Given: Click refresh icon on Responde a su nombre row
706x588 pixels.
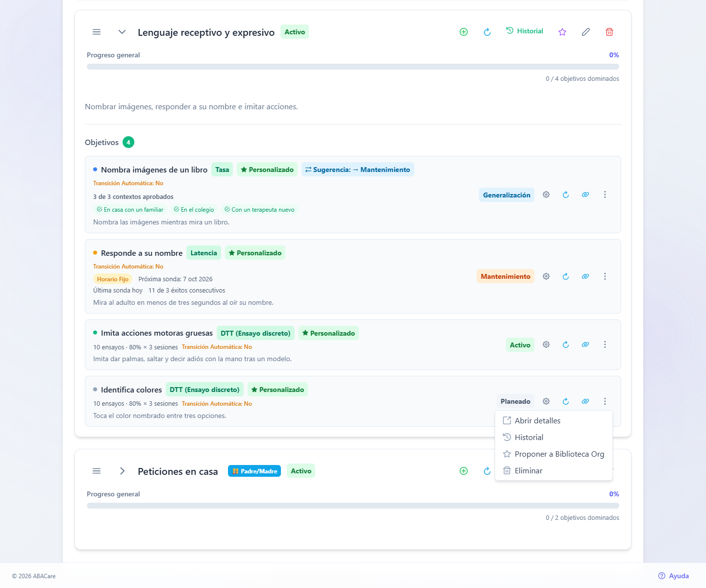Looking at the screenshot, I should tap(566, 276).
